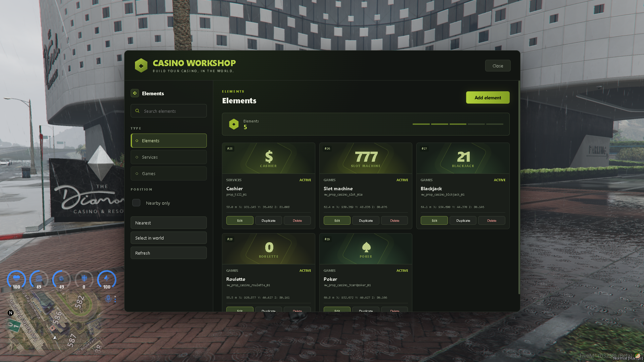Image resolution: width=644 pixels, height=362 pixels.
Task: Click the North compass marker on minimap
Action: click(x=10, y=313)
